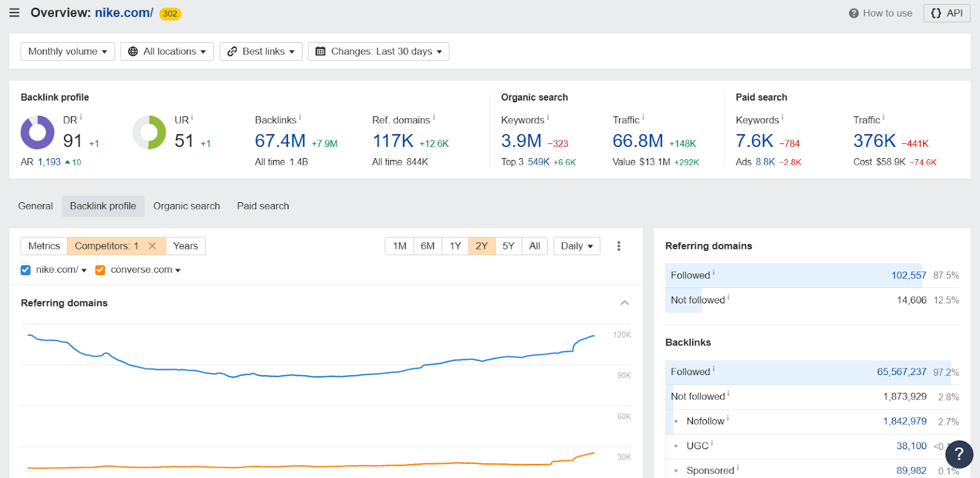Click the Backlinks info icon in overview
This screenshot has width=980, height=478.
(x=300, y=117)
